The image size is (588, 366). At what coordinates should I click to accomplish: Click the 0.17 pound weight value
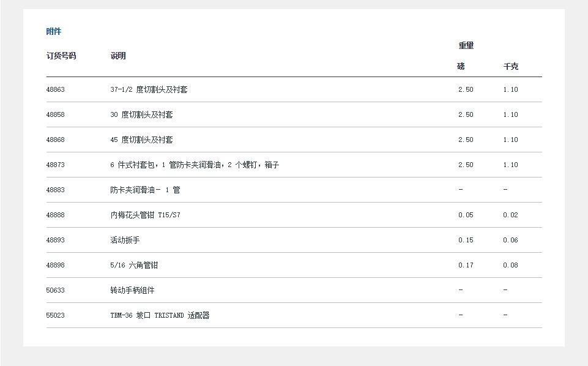click(x=466, y=265)
